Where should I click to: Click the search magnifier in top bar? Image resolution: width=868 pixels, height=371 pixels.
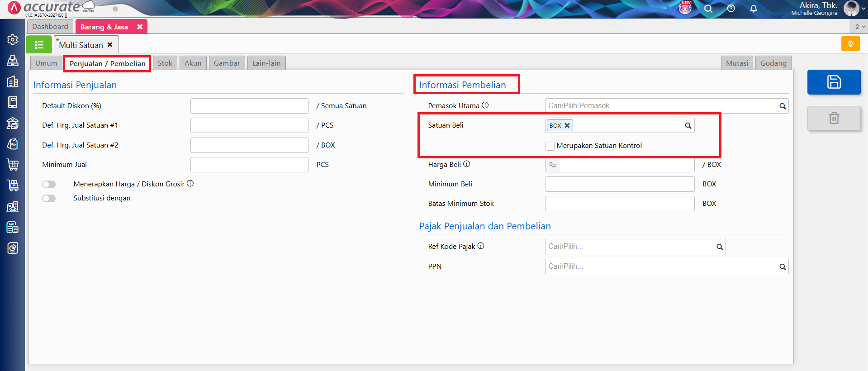point(708,9)
